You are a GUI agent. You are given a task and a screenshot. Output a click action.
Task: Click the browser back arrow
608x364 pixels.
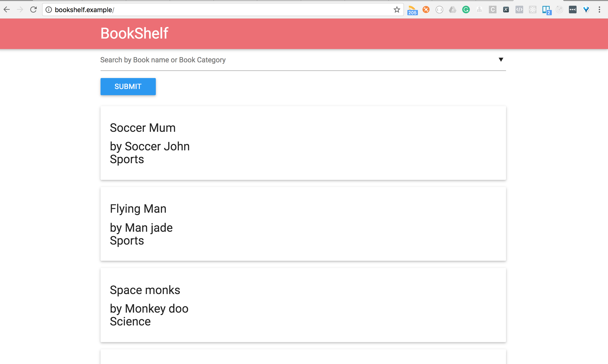[7, 9]
